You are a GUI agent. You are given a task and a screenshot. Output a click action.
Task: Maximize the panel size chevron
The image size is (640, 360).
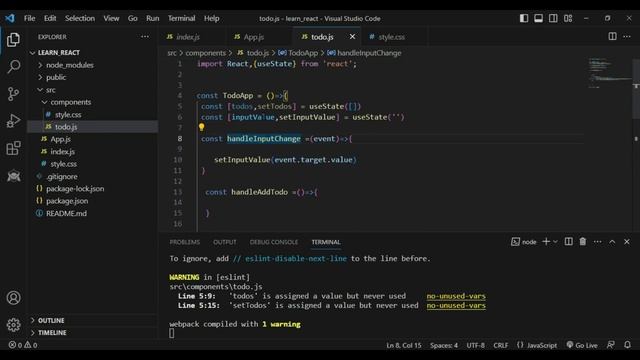pos(612,242)
